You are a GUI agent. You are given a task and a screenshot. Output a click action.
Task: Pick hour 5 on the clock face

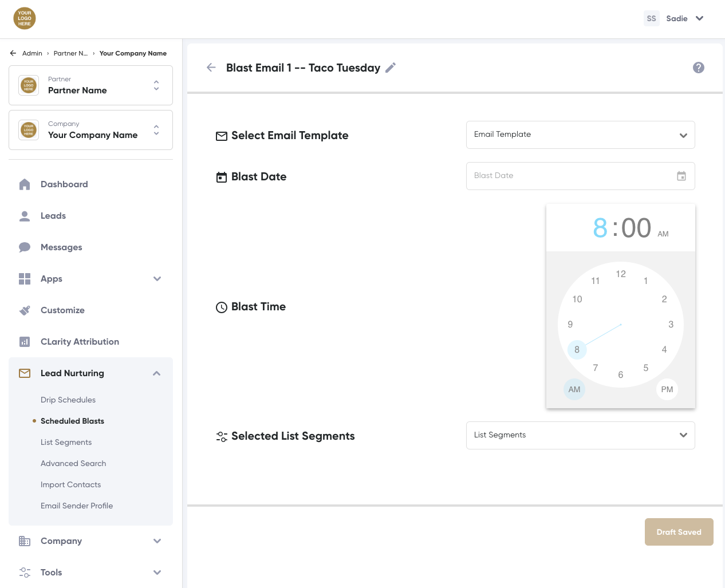click(x=646, y=368)
